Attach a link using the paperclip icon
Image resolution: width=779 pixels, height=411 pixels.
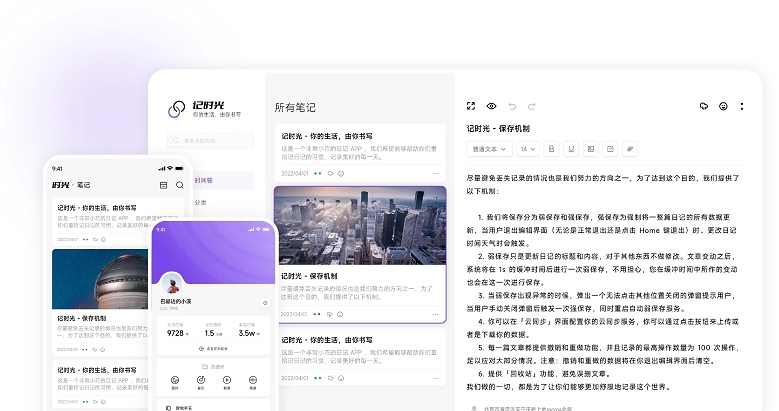[630, 149]
